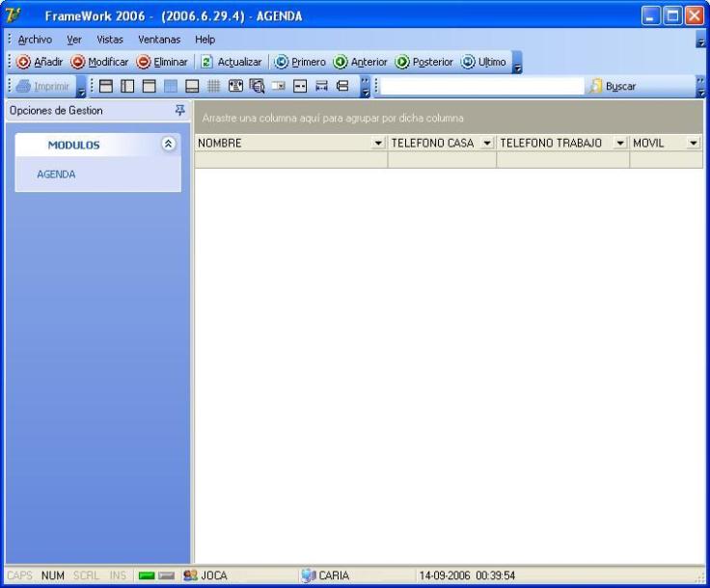Open the AGENDA module link
The image size is (710, 588).
pyautogui.click(x=56, y=174)
